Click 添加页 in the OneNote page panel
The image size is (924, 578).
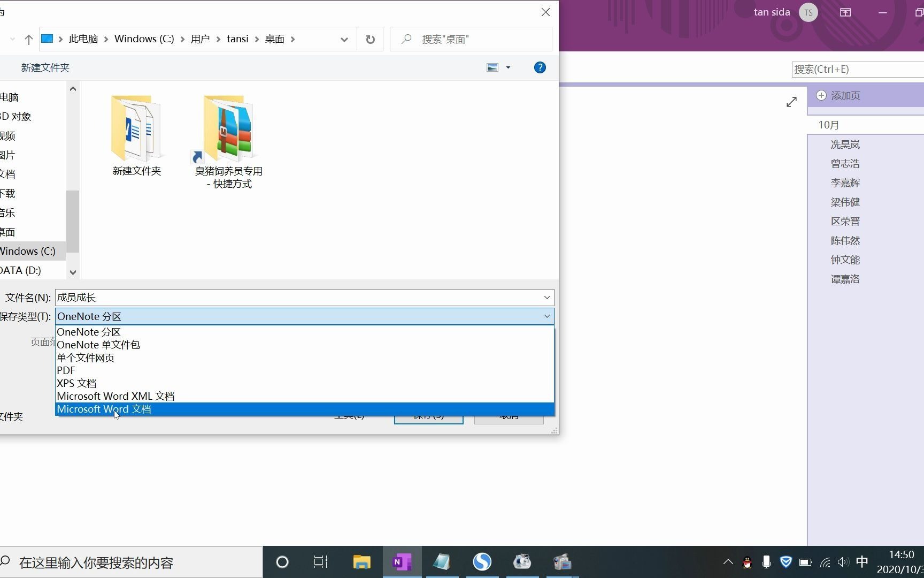838,96
